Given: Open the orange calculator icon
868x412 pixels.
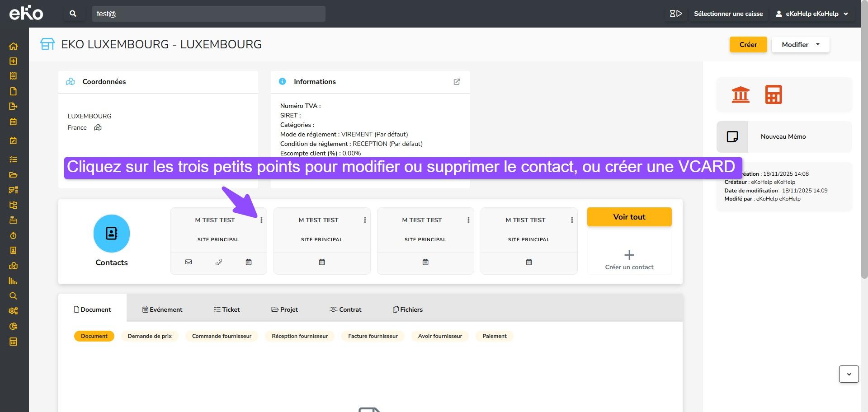Looking at the screenshot, I should [773, 94].
